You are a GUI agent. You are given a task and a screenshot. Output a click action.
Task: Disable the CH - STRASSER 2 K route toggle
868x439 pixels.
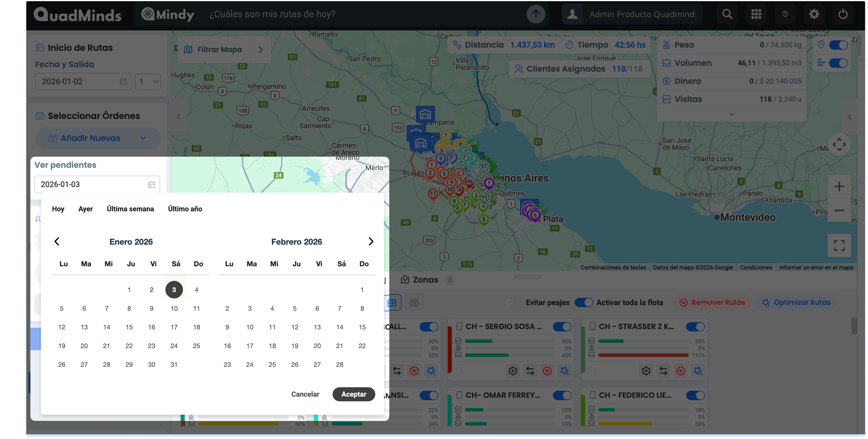tap(695, 326)
